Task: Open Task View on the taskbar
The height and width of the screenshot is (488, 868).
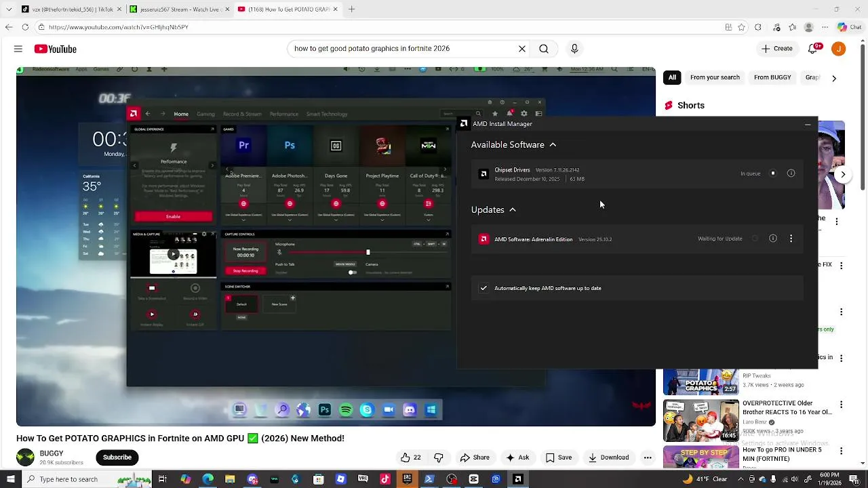Action: [x=163, y=479]
